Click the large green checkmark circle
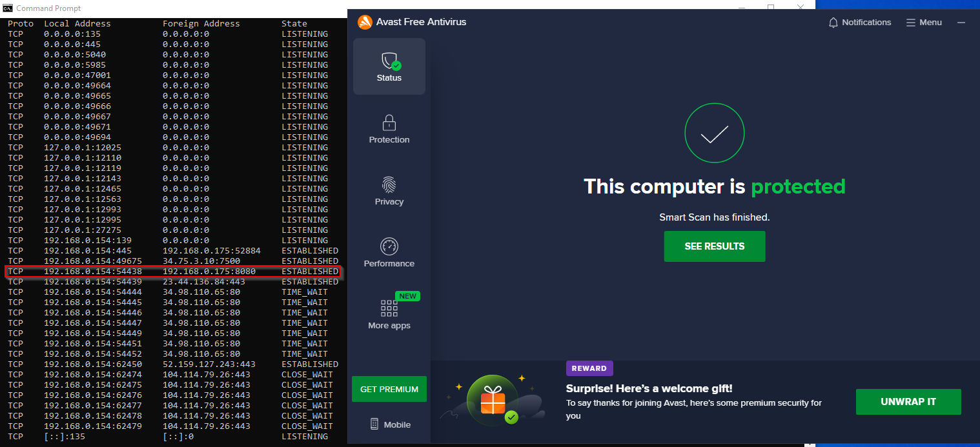980x447 pixels. tap(714, 134)
